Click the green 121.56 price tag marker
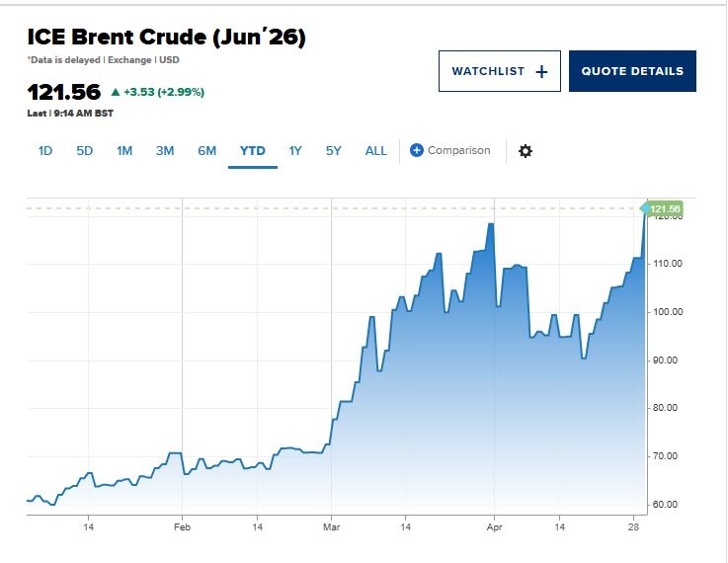 [665, 208]
